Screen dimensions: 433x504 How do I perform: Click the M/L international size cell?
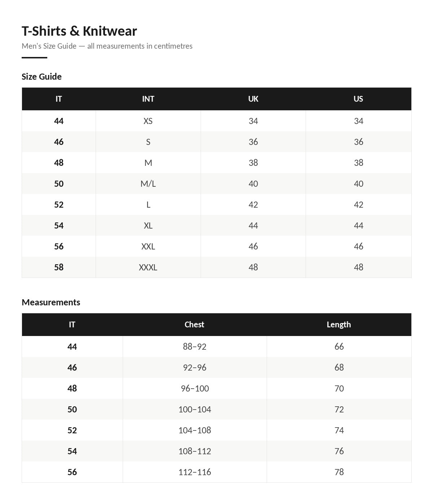click(x=148, y=184)
